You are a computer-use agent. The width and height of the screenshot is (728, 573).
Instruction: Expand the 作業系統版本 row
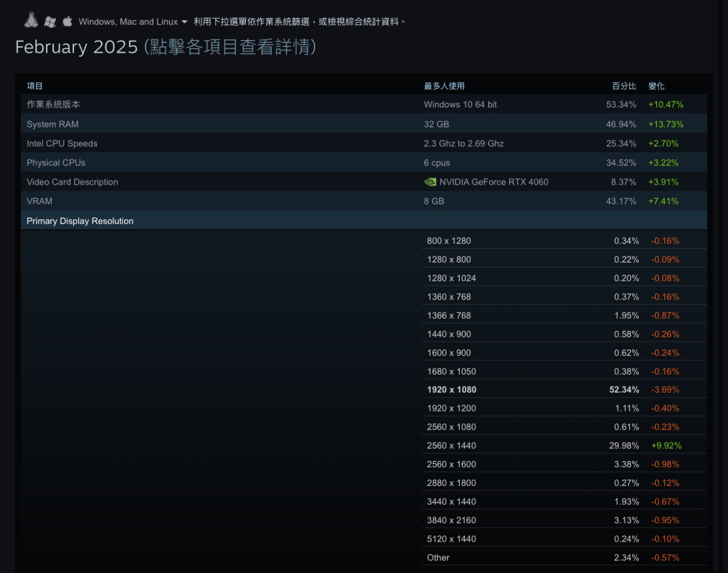(x=53, y=104)
